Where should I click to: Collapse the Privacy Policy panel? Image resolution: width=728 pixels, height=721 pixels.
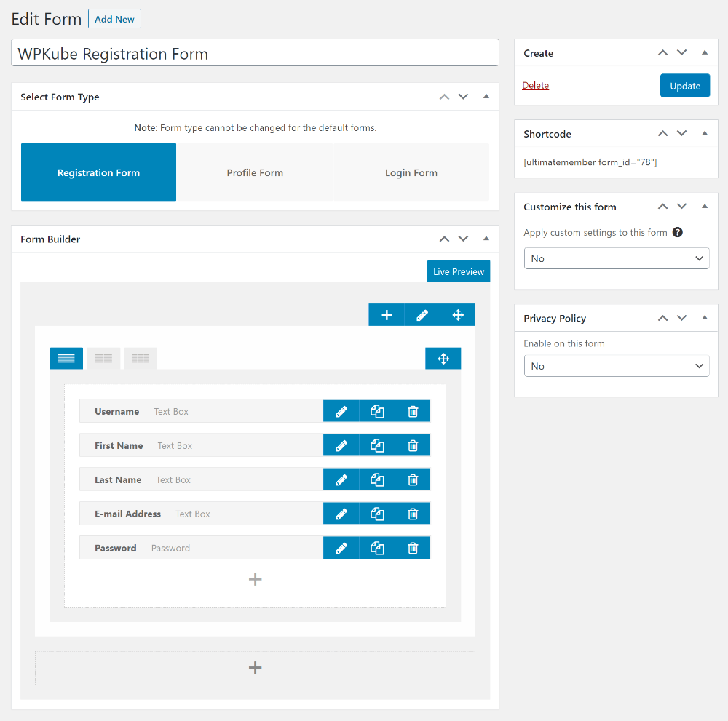coord(705,318)
